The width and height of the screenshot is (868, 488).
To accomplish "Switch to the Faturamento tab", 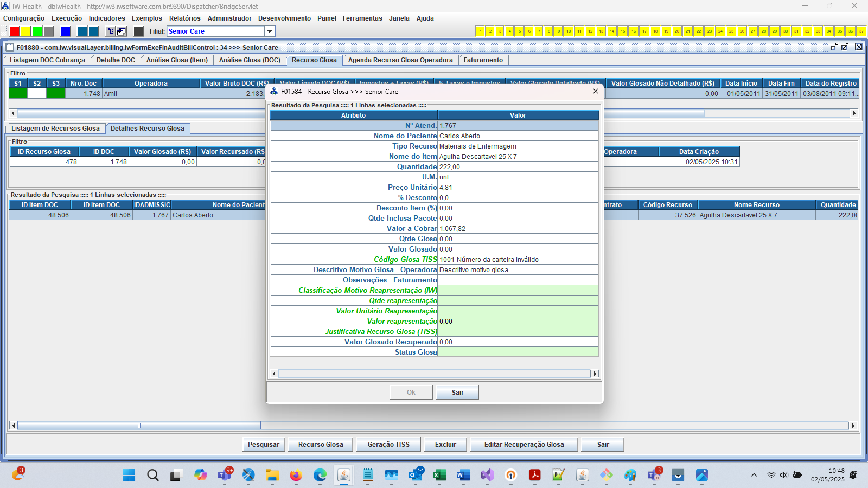I will pyautogui.click(x=483, y=60).
